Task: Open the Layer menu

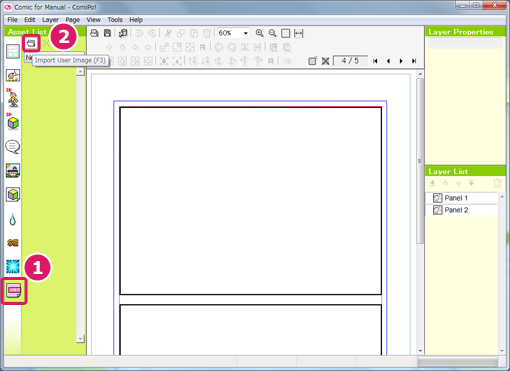Action: pyautogui.click(x=50, y=20)
